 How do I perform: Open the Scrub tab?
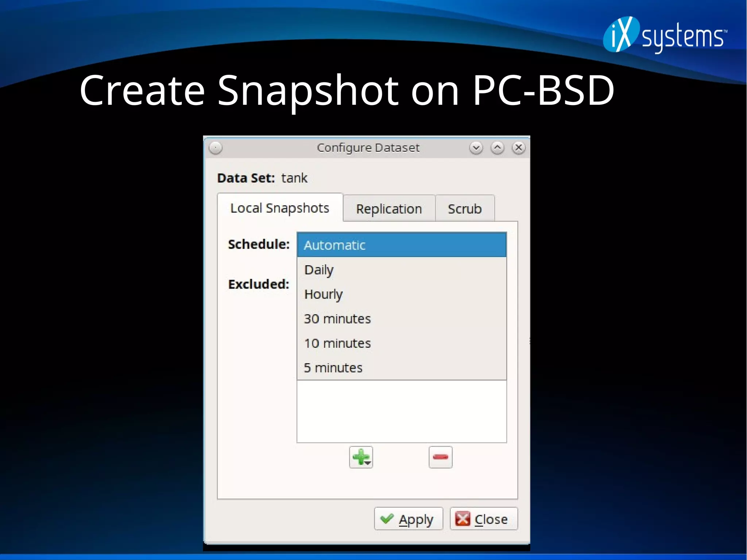click(465, 209)
